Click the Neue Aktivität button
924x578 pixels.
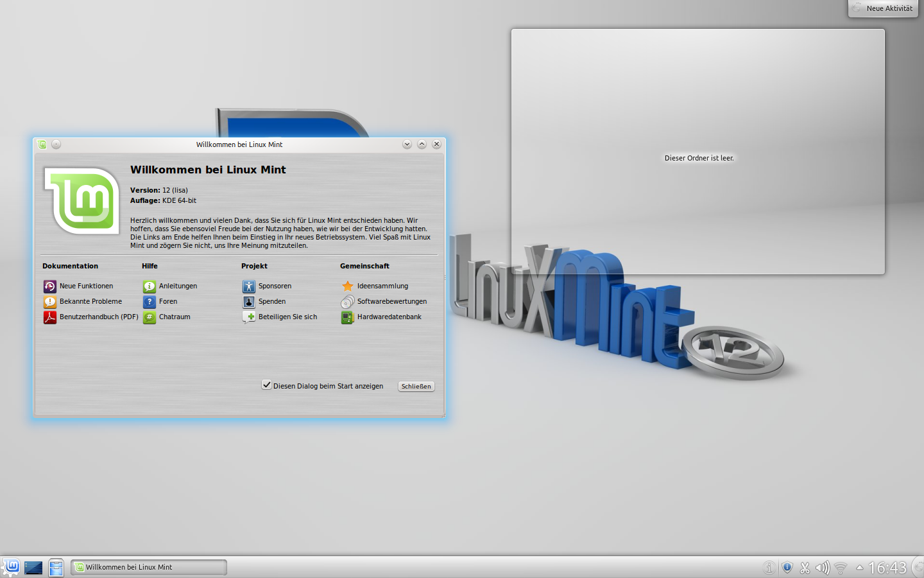click(x=883, y=8)
